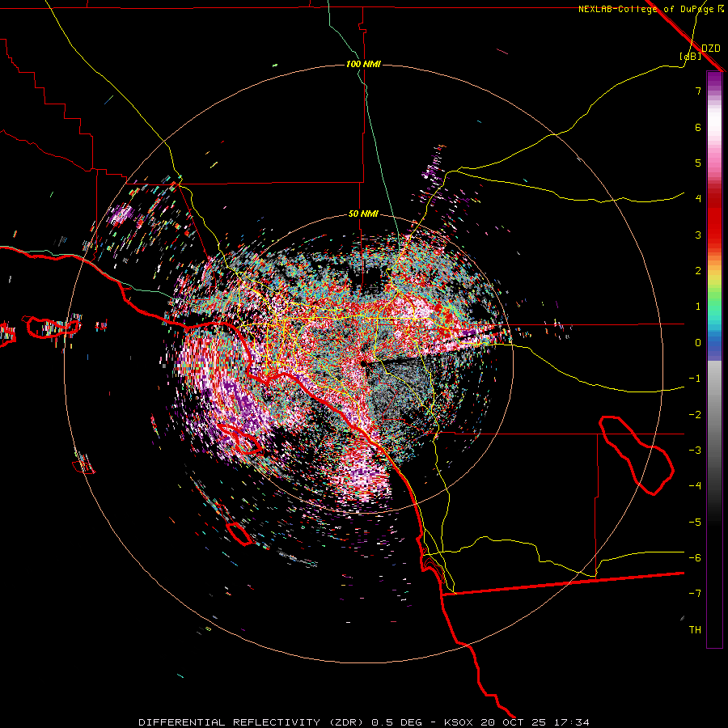Click the purple top of the color bar
Image resolution: width=728 pixels, height=728 pixels.
[x=714, y=80]
